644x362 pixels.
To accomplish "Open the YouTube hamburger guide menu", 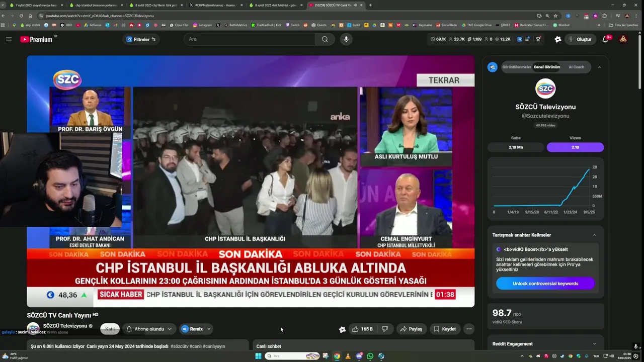I will (9, 39).
